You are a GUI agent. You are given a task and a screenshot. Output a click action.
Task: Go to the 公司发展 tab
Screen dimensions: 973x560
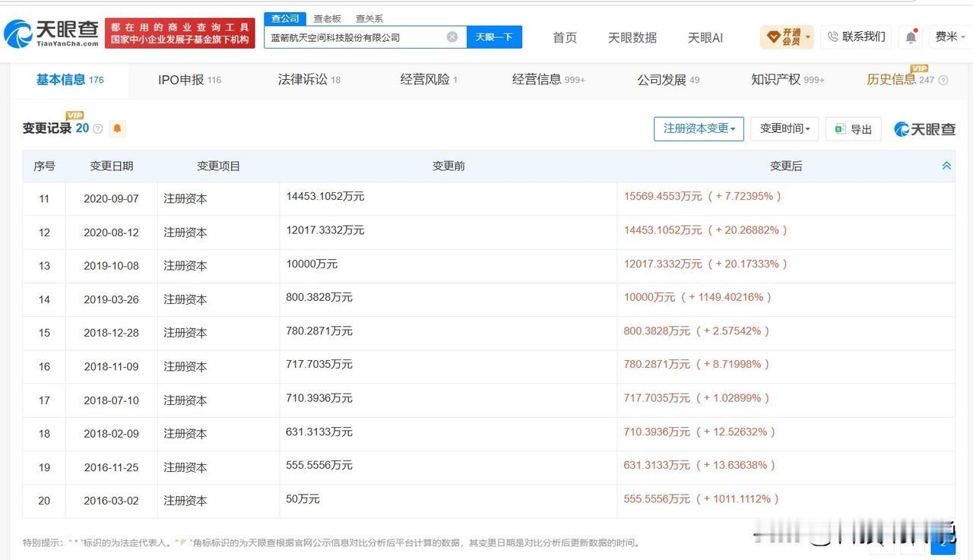(668, 80)
